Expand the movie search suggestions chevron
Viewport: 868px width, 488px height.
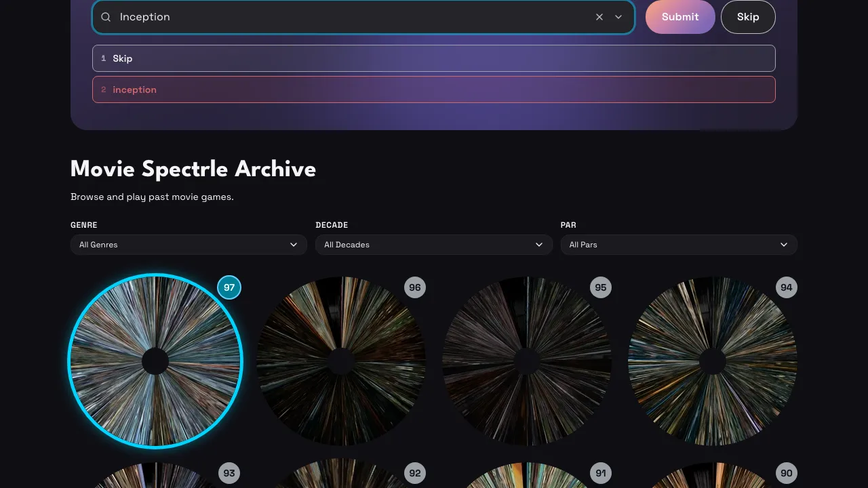click(618, 17)
